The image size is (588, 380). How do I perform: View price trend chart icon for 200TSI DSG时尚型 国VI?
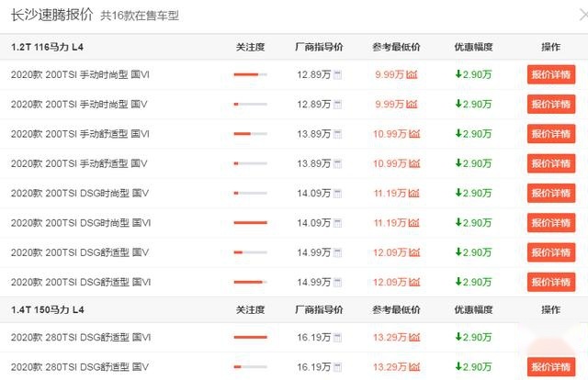click(x=413, y=223)
